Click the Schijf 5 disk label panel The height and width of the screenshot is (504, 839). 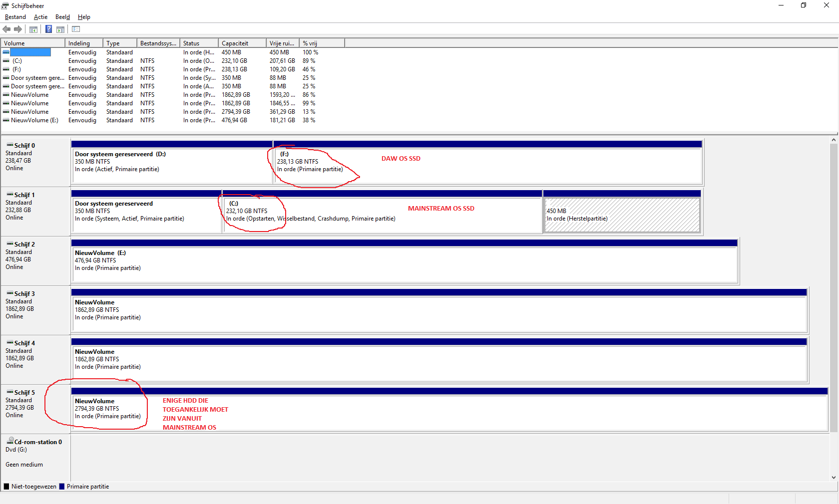35,409
